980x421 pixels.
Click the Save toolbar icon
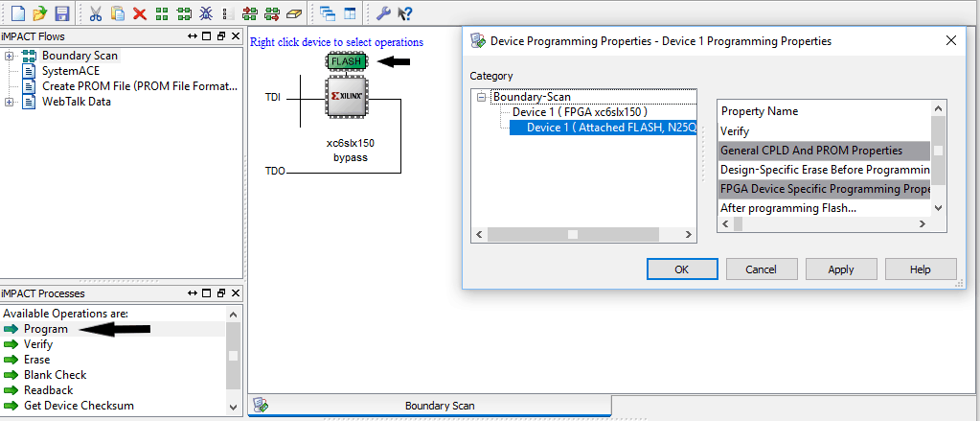click(61, 13)
